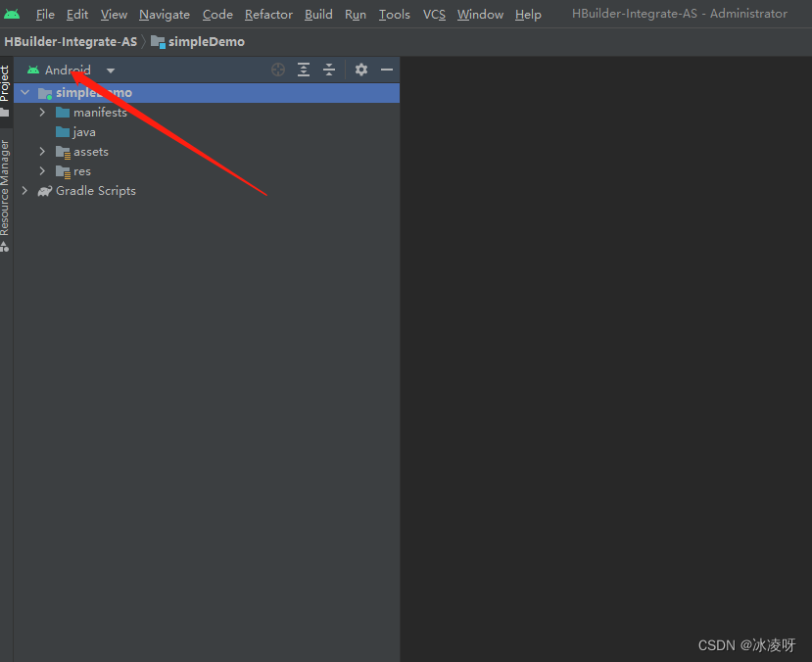812x662 pixels.
Task: Click the manifests folder icon
Action: point(63,113)
